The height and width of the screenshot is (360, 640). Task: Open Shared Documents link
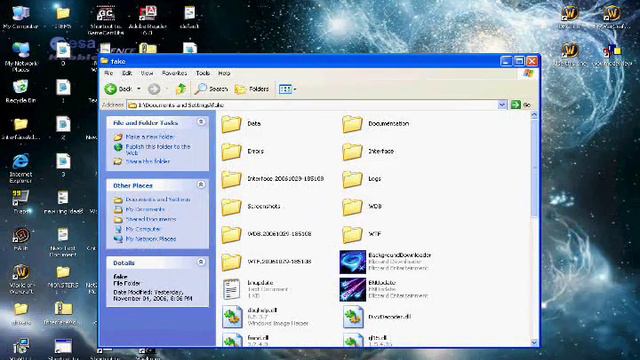click(151, 219)
